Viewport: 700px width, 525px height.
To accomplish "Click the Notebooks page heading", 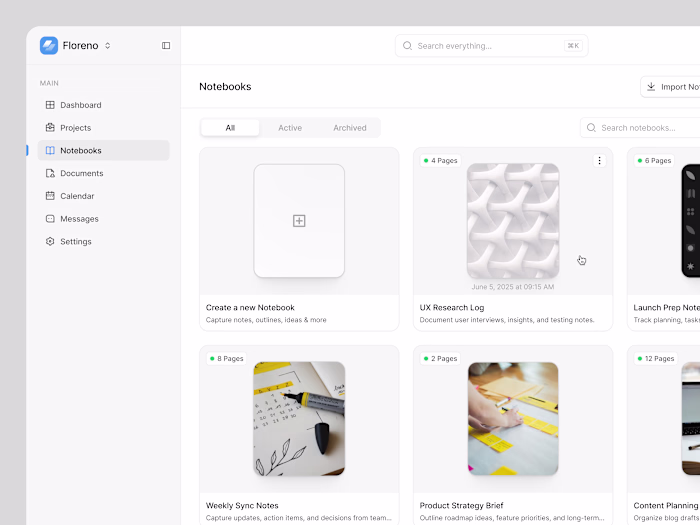I will [x=225, y=87].
